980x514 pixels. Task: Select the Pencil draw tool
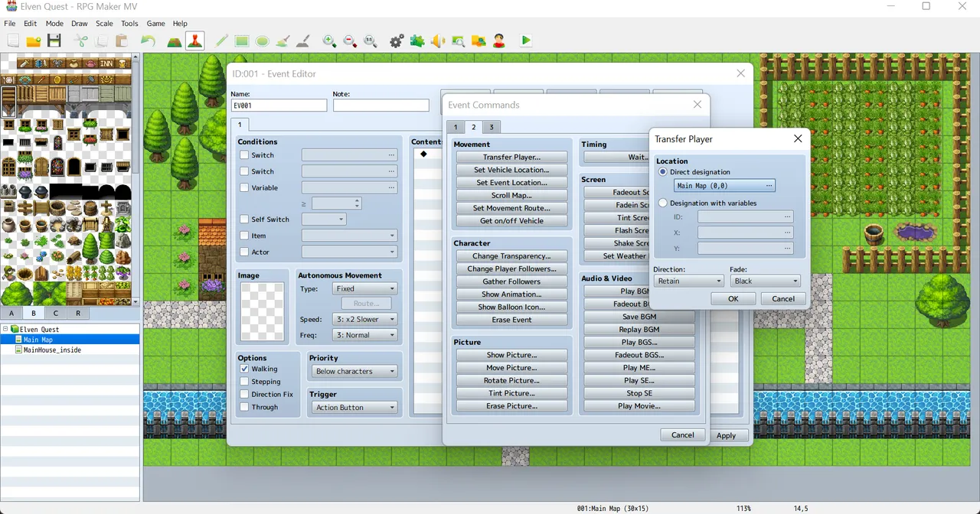point(221,41)
